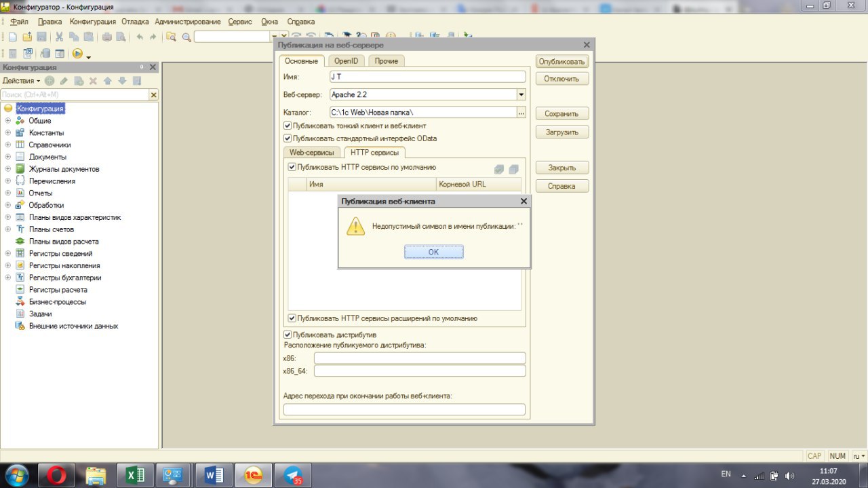Switch to the OpenID tab
This screenshot has height=488, width=868.
coord(346,60)
